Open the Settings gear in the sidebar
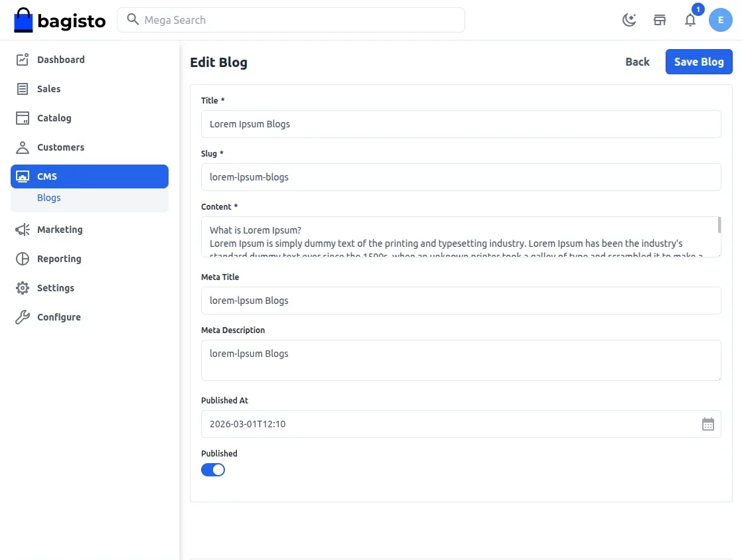This screenshot has width=742, height=560. point(21,288)
